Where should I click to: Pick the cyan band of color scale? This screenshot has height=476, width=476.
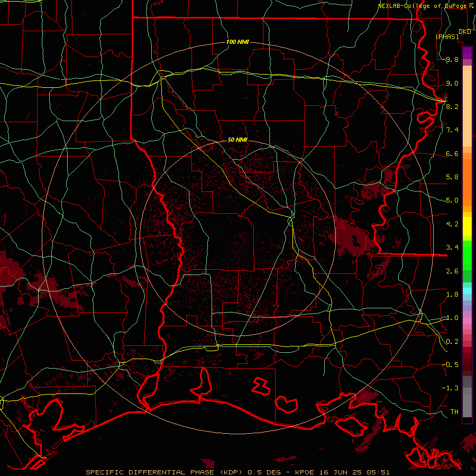tap(467, 291)
